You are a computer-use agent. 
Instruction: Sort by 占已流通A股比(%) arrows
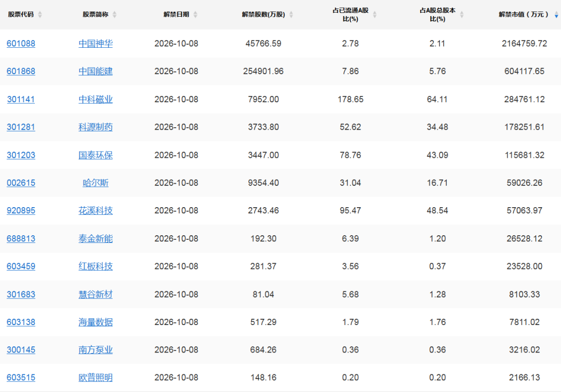point(375,15)
